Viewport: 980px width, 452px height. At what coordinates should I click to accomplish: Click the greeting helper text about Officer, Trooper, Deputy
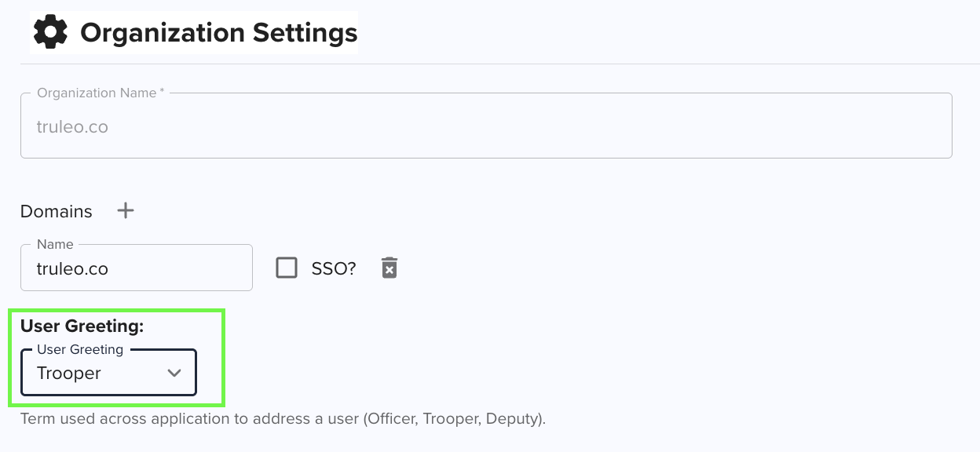click(283, 418)
